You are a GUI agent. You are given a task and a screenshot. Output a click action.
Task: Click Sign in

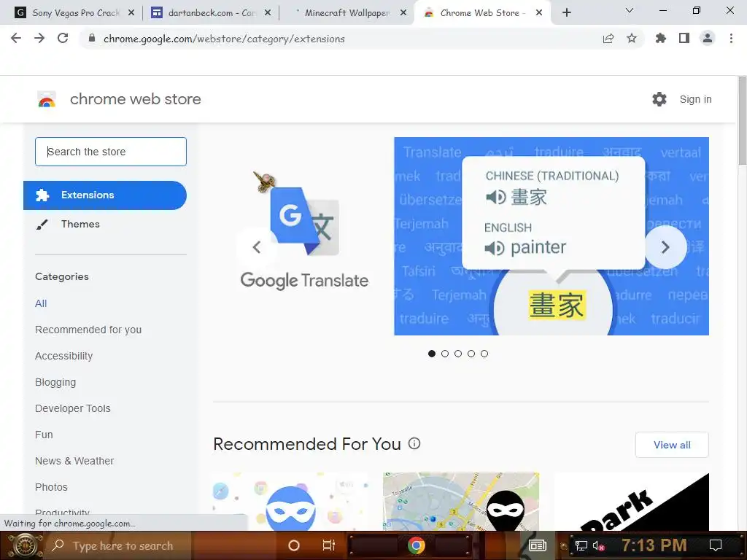[695, 99]
